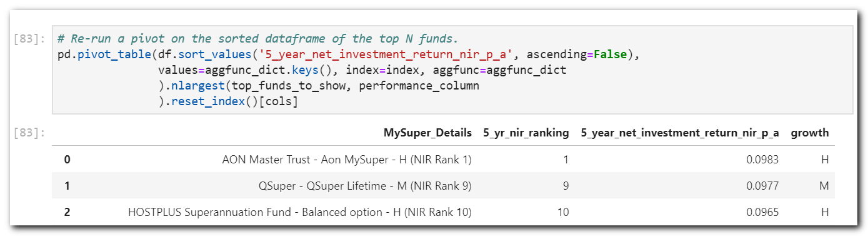Click growth value H in HOSTPLUS row
Screen dimensions: 868x236
(825, 212)
